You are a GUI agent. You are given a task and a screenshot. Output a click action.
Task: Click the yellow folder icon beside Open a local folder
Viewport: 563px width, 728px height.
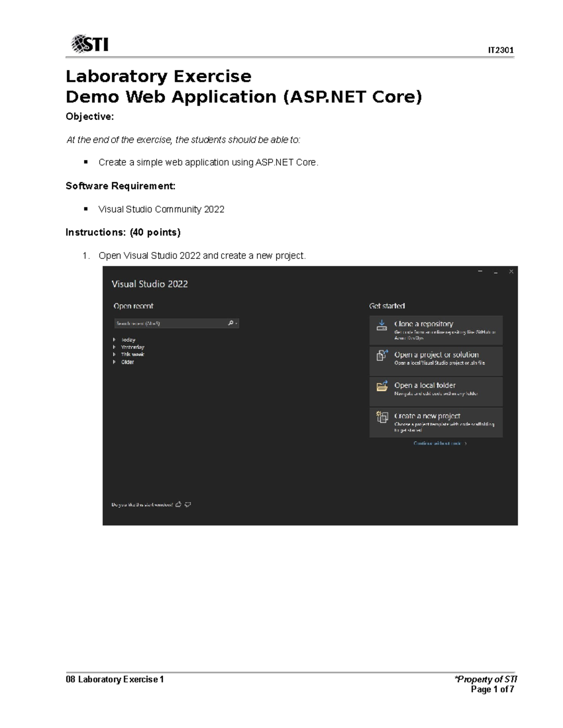coord(381,386)
